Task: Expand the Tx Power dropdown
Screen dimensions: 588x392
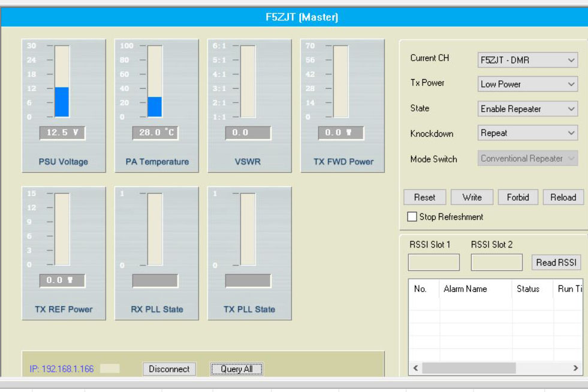Action: pos(527,85)
